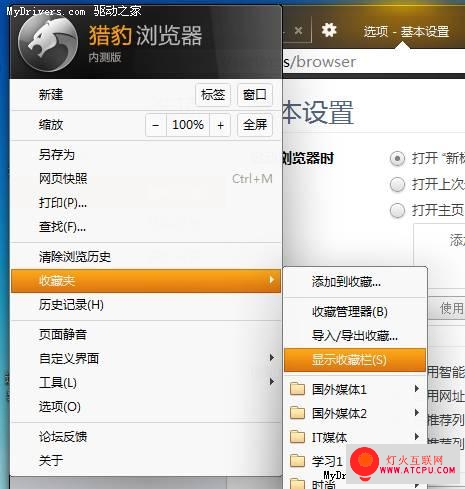
Task: Click the IT媒体 folder icon
Action: click(297, 437)
